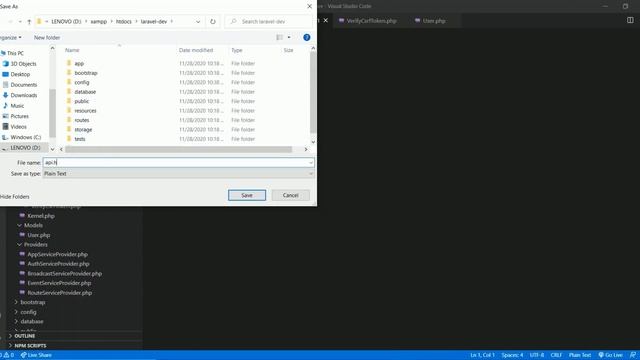Open the address bar history dropdown
Image resolution: width=640 pixels, height=360 pixels.
198,22
